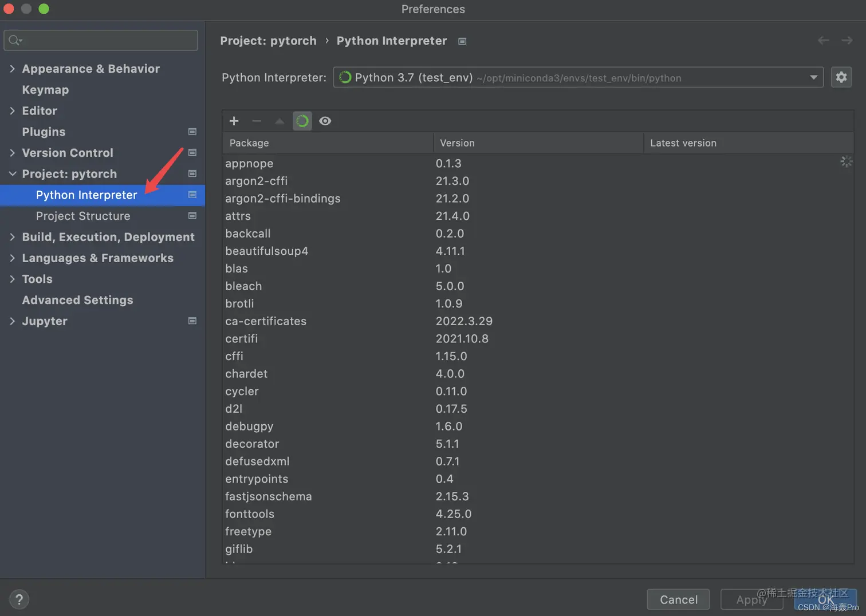Expand the Version Control section

tap(12, 153)
